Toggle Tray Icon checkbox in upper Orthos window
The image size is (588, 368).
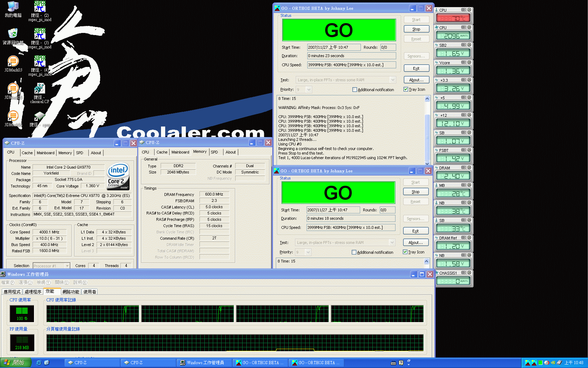pyautogui.click(x=406, y=89)
